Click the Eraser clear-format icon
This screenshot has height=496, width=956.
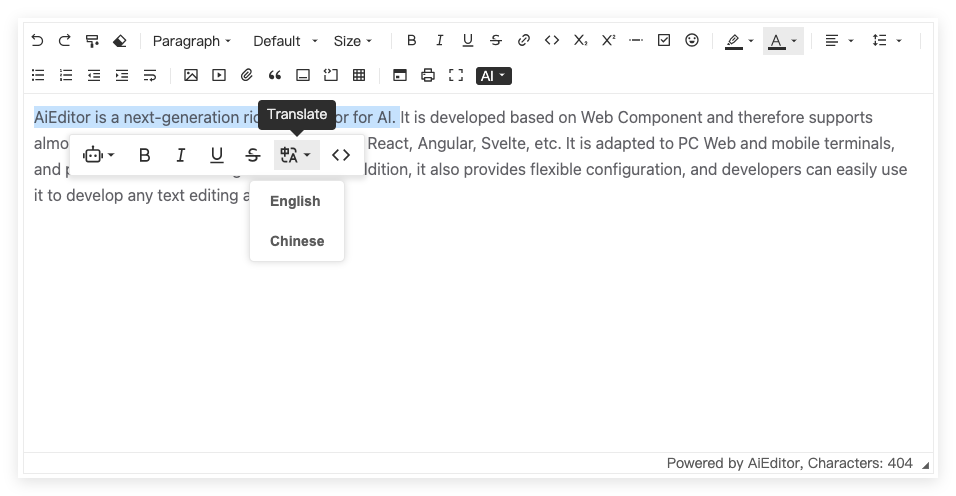[x=120, y=41]
